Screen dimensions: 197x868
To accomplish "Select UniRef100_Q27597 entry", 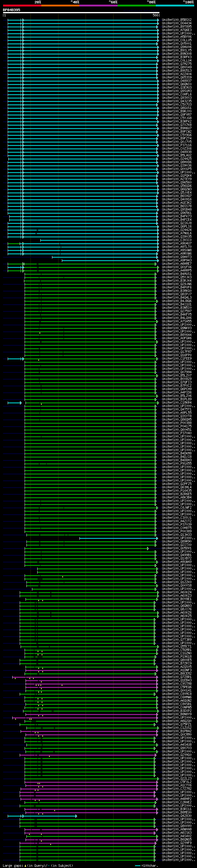I will pyautogui.click(x=177, y=311).
